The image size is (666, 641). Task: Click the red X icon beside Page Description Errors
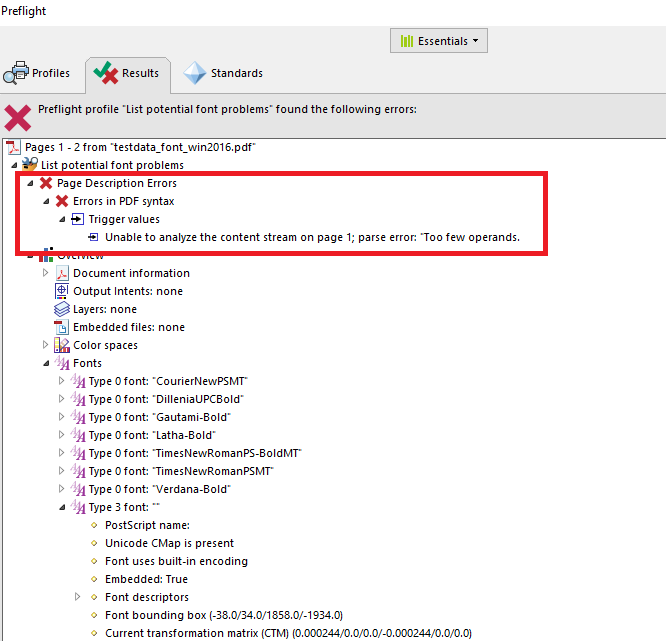(46, 183)
